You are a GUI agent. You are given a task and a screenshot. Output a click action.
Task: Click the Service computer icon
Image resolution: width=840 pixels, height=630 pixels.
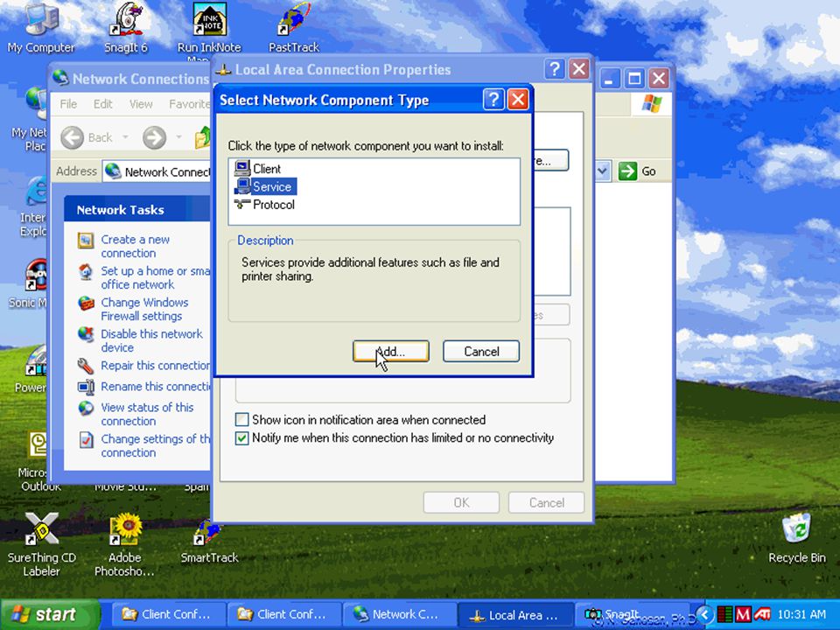coord(242,185)
